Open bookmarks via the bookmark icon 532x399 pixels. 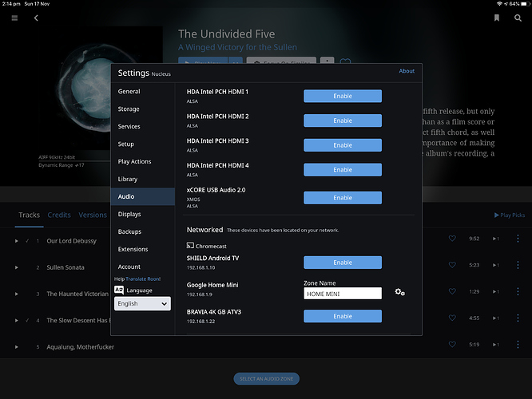496,18
